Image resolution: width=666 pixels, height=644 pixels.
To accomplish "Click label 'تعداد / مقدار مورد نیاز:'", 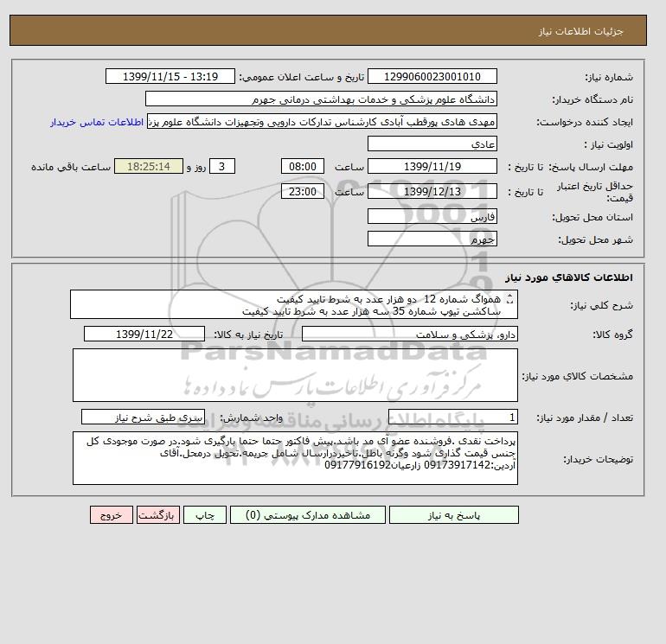I will [585, 418].
